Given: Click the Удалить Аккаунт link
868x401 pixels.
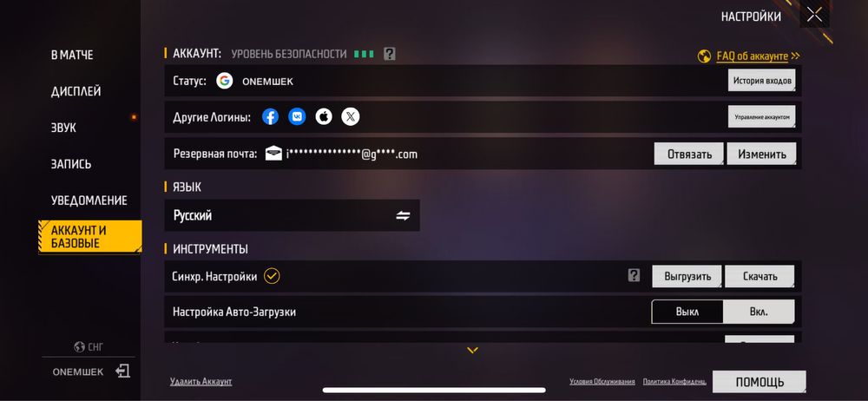Looking at the screenshot, I should [201, 382].
